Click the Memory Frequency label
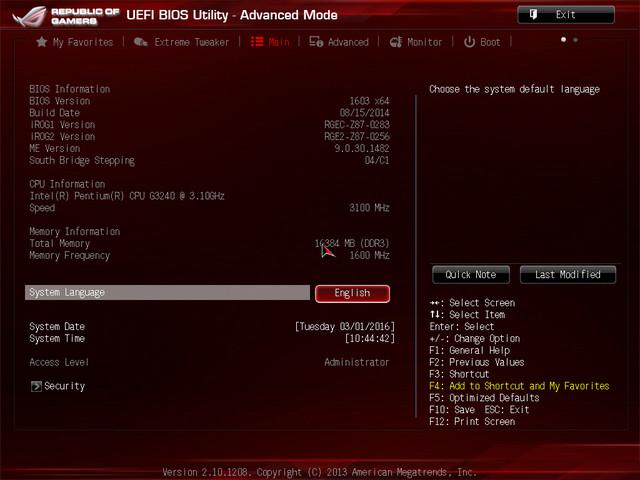Screen dimensions: 640x480 click(70, 256)
